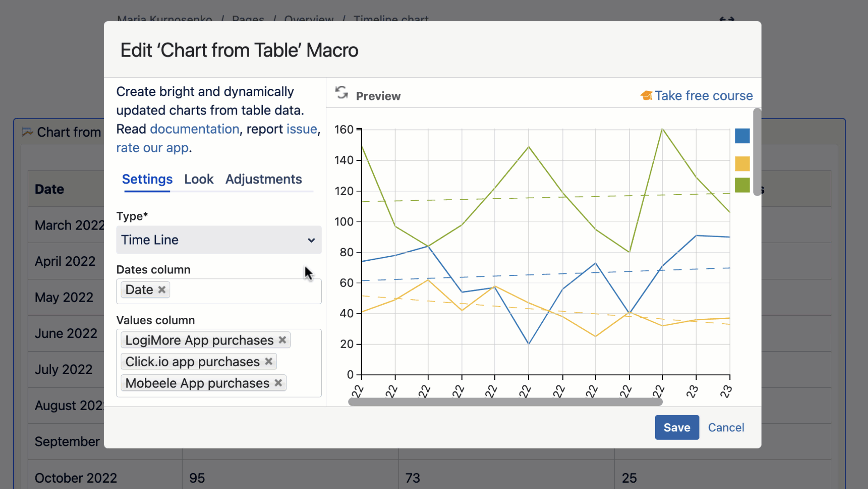Screen dimensions: 868x489
Task: Click the Preview refresh icon
Action: click(341, 93)
